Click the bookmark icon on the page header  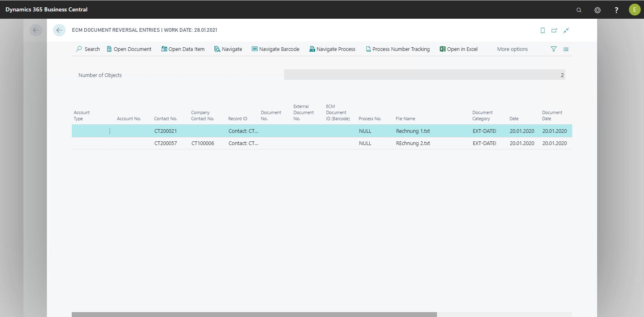[x=543, y=31]
